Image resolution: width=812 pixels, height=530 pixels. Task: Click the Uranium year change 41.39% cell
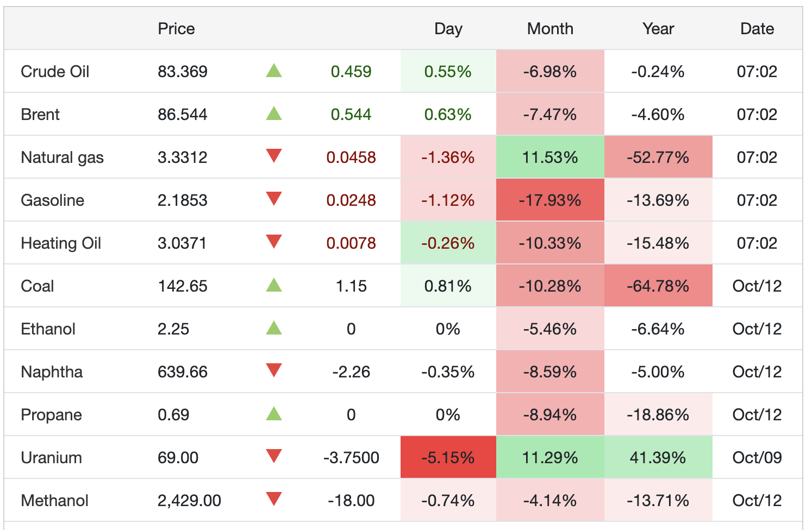click(658, 457)
